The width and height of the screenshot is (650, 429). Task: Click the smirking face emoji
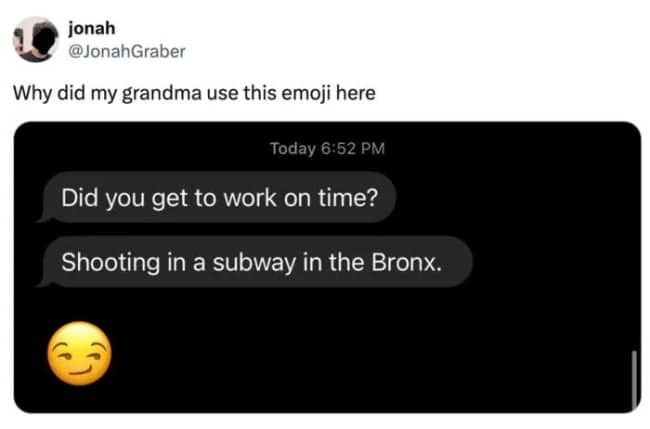coord(79,349)
